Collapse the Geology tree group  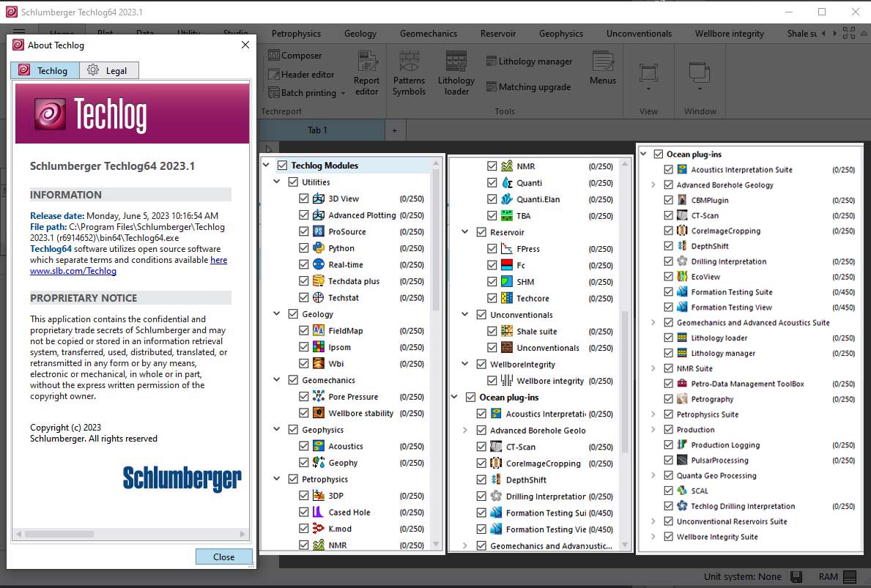(276, 314)
